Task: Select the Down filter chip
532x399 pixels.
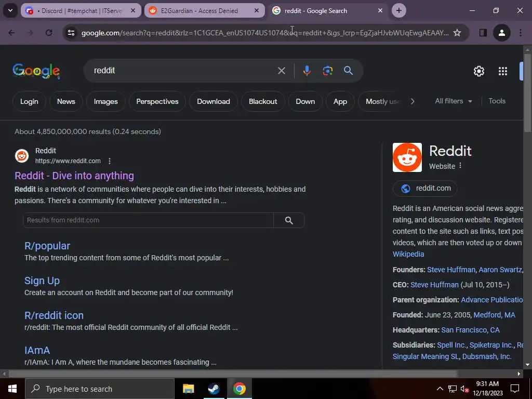Action: [x=305, y=101]
